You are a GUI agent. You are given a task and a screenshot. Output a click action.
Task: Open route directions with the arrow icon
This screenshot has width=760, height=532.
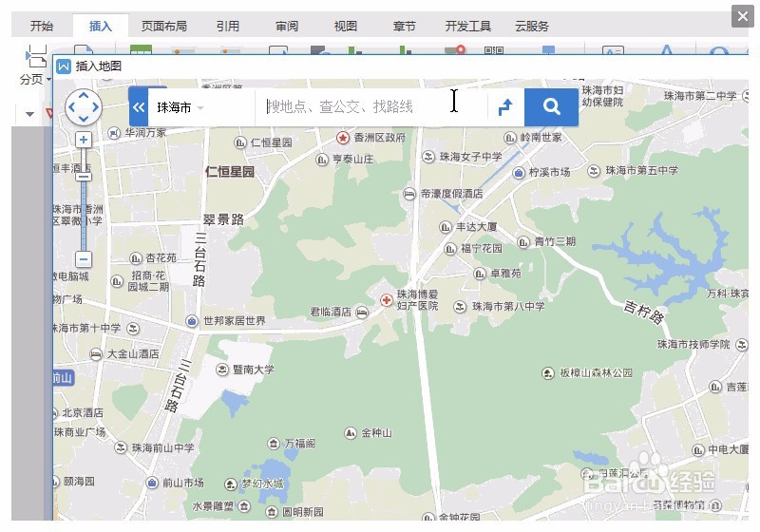(x=505, y=107)
